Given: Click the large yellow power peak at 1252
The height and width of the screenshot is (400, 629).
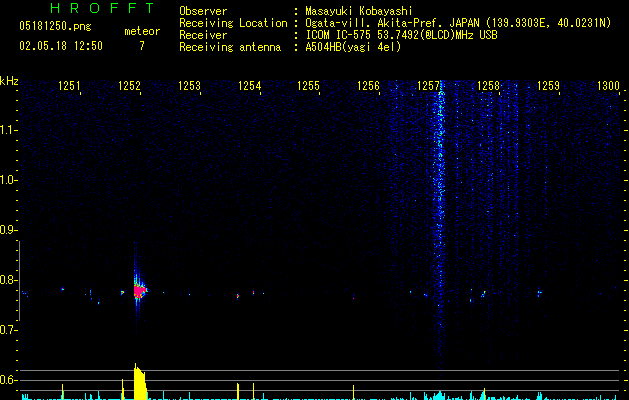Looking at the screenshot, I should [140, 382].
